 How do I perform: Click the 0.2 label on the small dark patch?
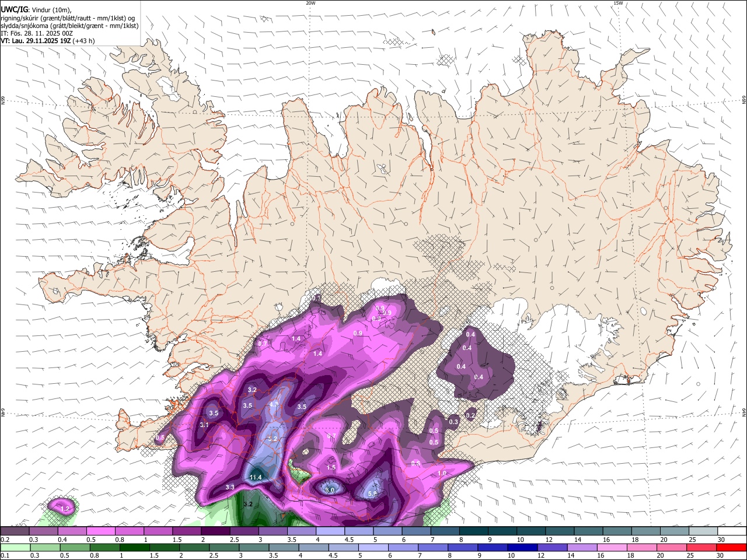(x=470, y=415)
